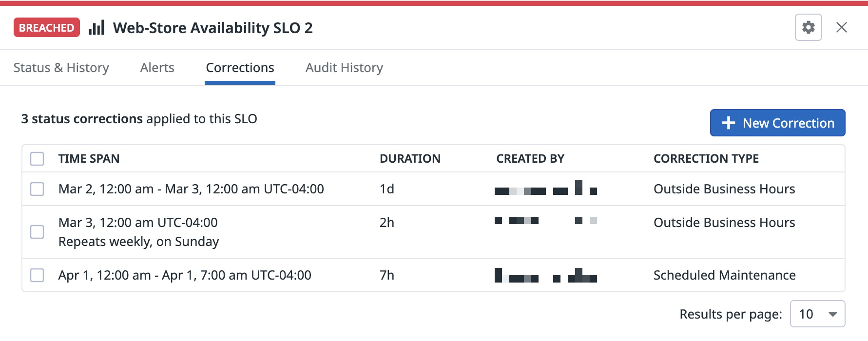868x341 pixels.
Task: Tick the Apr 1 maintenance row checkbox
Action: tap(37, 275)
